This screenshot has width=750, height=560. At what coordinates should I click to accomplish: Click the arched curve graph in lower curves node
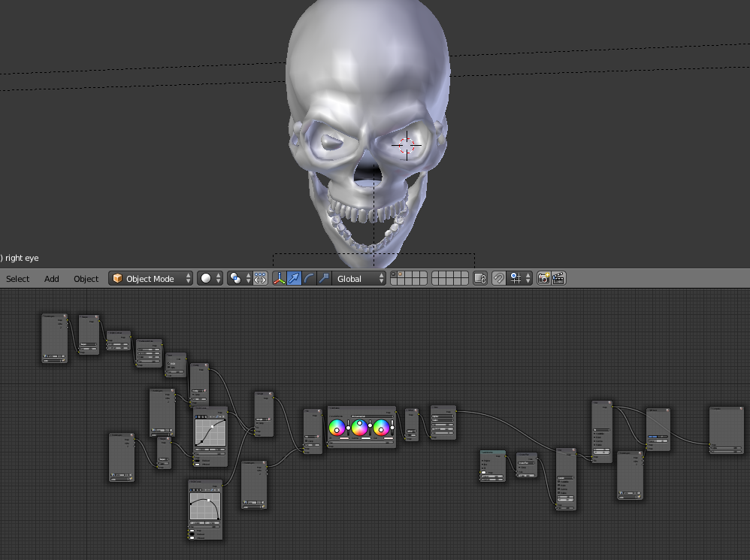tap(205, 507)
